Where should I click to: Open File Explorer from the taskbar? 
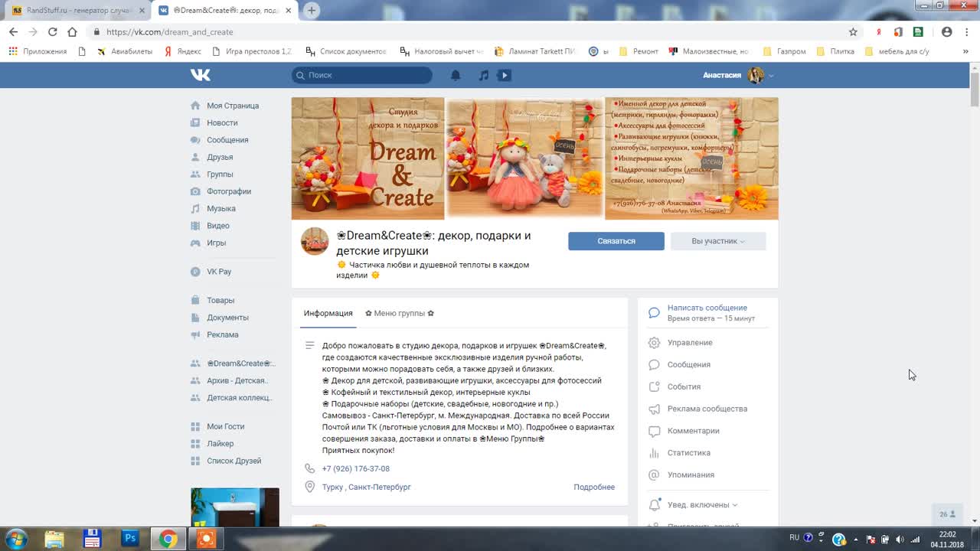pyautogui.click(x=54, y=539)
